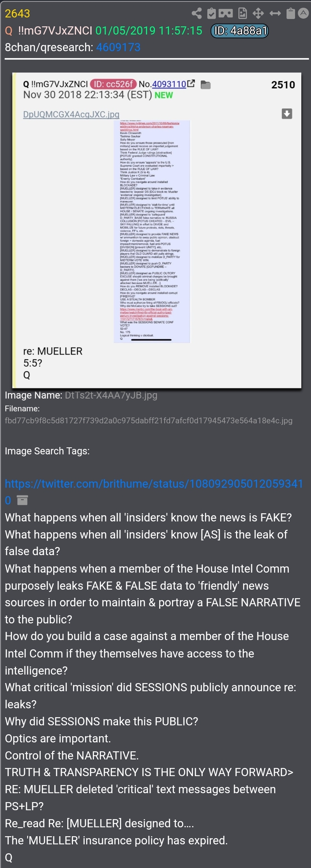Select the ID: cc526f badge

[113, 84]
